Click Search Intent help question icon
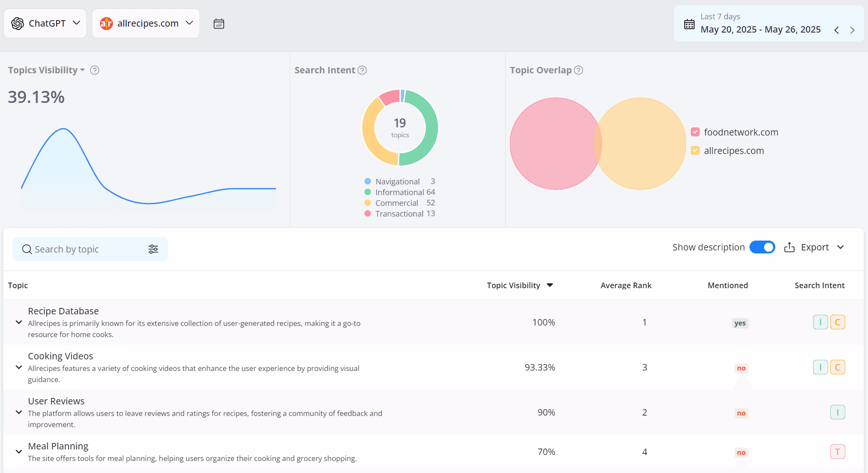This screenshot has height=473, width=868. [362, 70]
